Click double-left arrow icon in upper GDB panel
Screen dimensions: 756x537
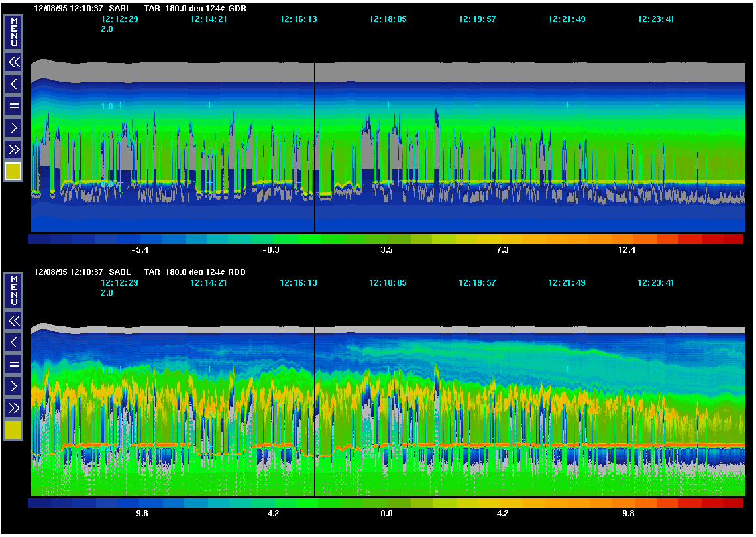(x=13, y=62)
